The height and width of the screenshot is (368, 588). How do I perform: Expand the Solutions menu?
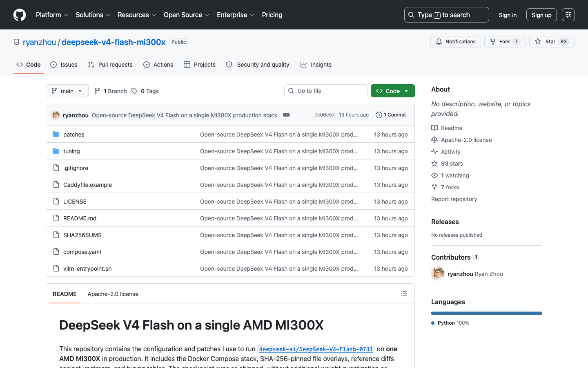tap(93, 15)
